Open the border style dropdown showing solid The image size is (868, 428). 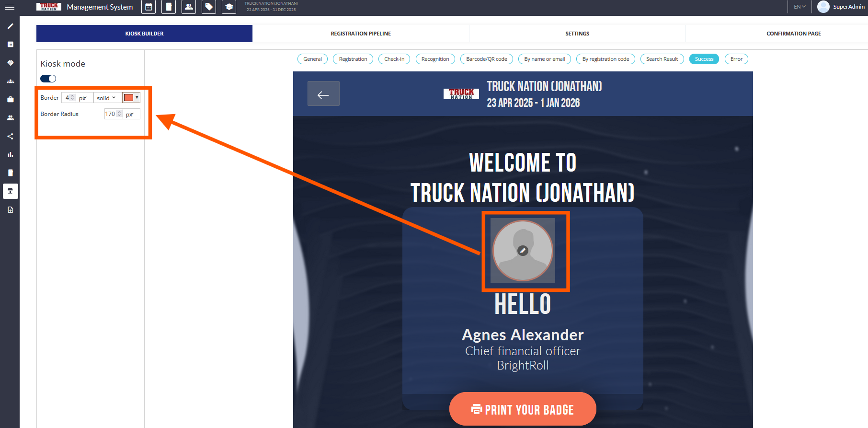point(106,98)
